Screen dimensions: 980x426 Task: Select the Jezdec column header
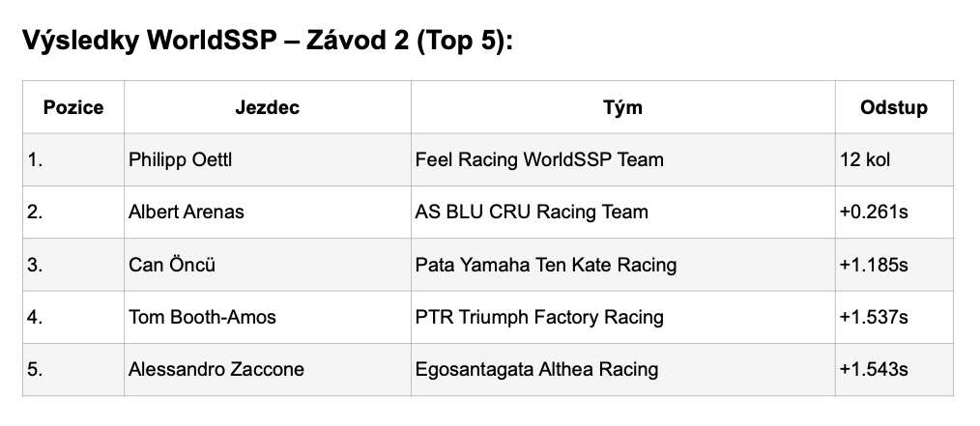click(x=267, y=107)
